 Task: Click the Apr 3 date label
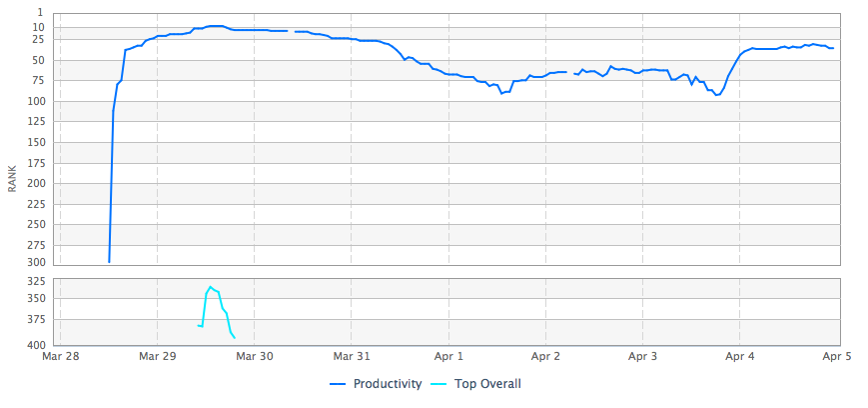pyautogui.click(x=643, y=356)
